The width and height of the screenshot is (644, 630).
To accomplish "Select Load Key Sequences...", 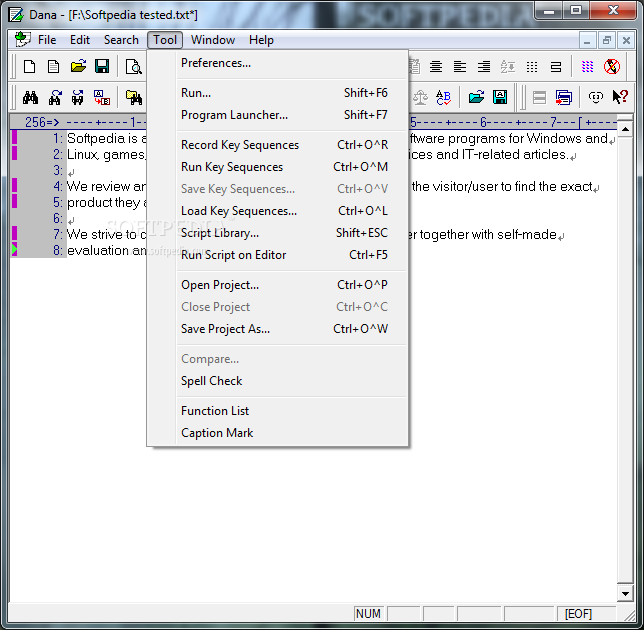I will 278,211.
